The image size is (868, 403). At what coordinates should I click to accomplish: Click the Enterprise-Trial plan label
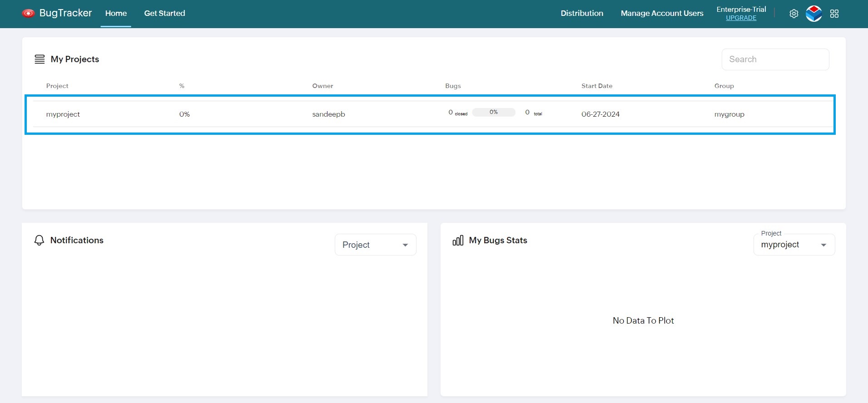click(741, 9)
